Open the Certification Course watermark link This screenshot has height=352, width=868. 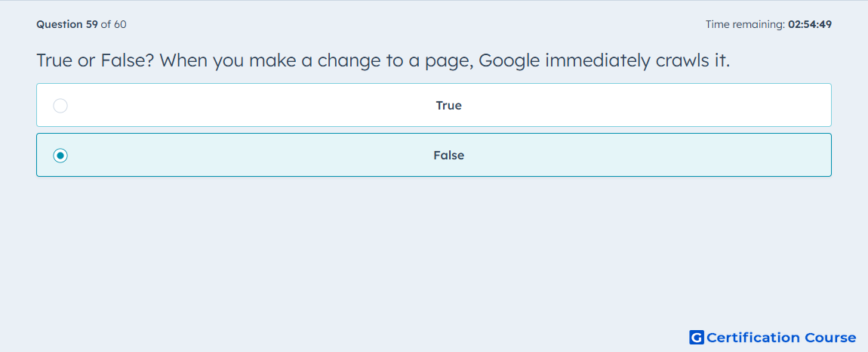[x=773, y=337]
